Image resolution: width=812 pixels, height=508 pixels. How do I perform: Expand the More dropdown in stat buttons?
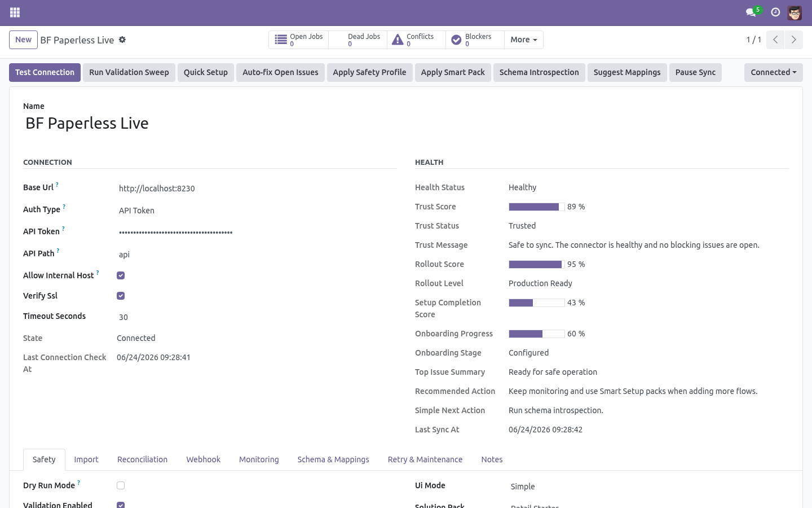524,40
